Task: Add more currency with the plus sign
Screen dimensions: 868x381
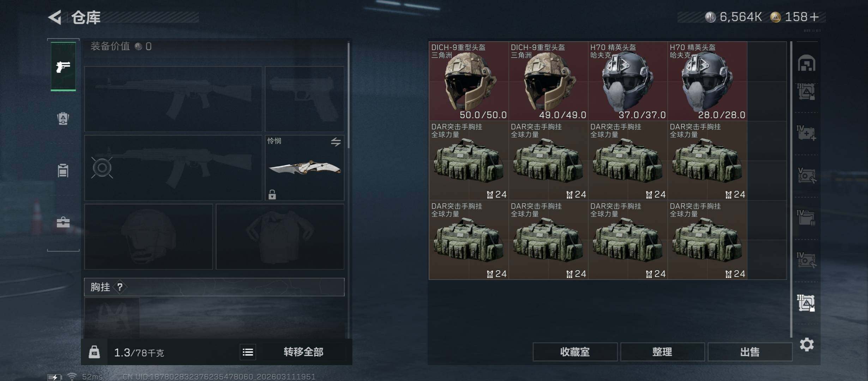Action: pos(814,17)
